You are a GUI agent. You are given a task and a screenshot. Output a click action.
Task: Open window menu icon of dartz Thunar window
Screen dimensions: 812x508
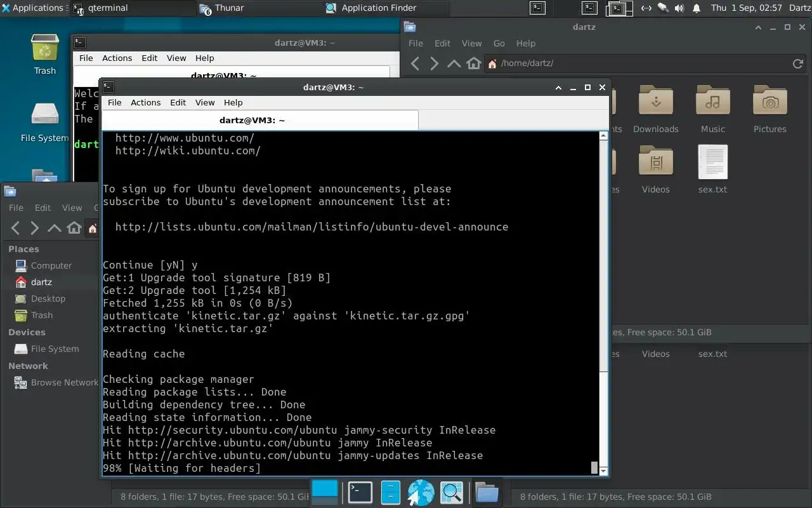point(410,27)
